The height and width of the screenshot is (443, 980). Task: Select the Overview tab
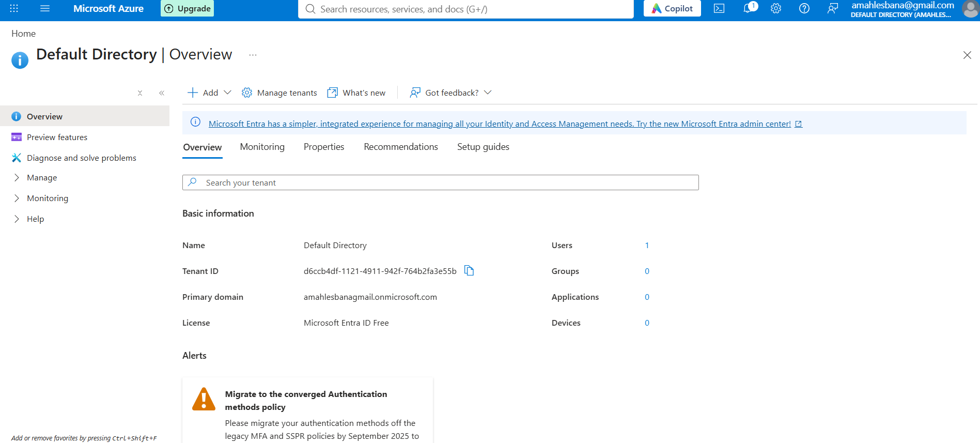tap(203, 147)
